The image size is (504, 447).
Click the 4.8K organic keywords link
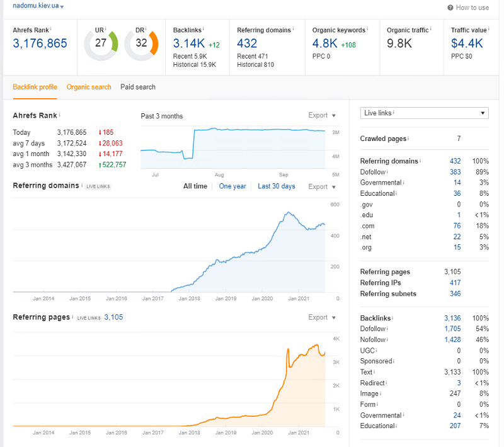(x=325, y=43)
